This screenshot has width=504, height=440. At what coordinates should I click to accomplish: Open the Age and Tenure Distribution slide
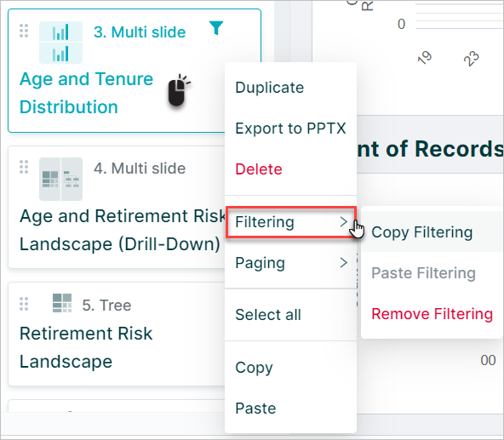tap(86, 93)
